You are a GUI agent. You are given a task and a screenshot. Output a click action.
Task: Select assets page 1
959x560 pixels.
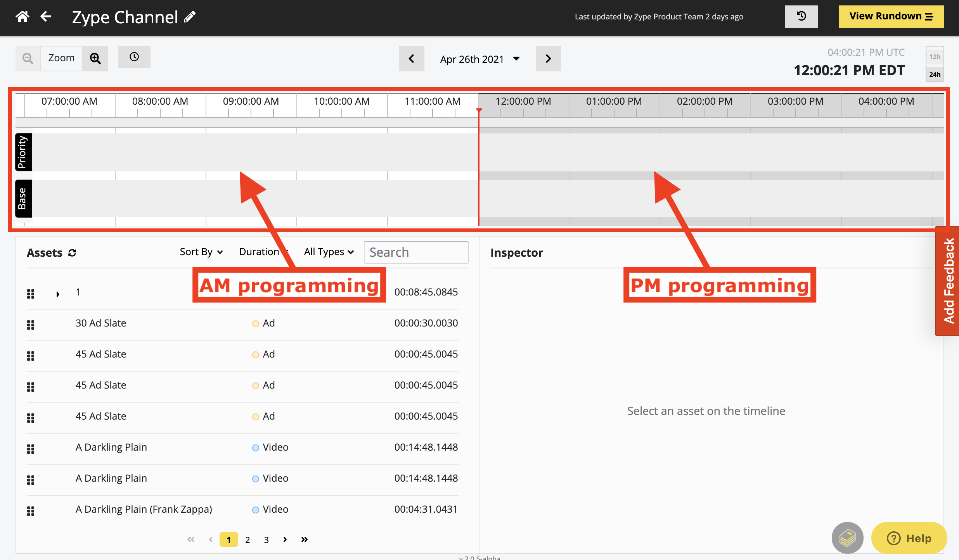229,539
